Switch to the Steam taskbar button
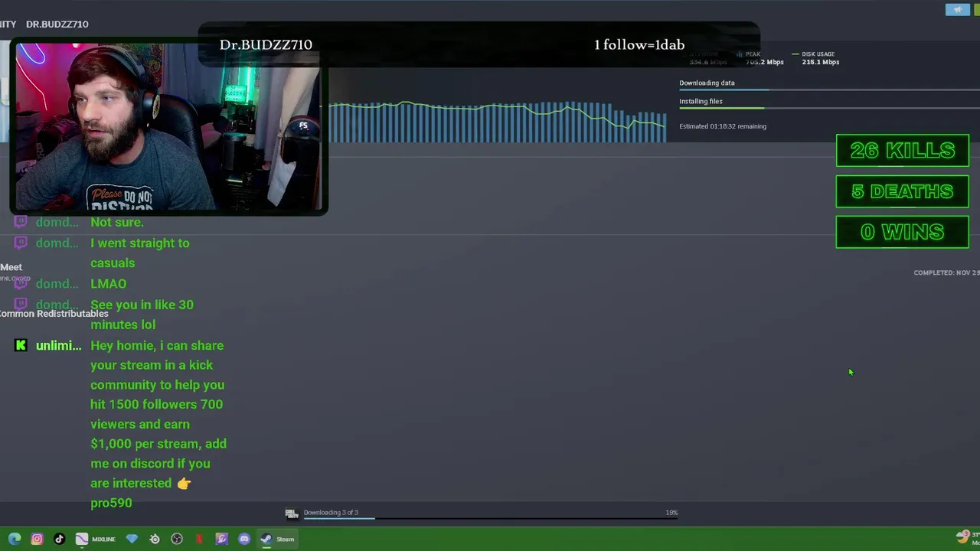Screen dimensions: 980x551 [277, 539]
